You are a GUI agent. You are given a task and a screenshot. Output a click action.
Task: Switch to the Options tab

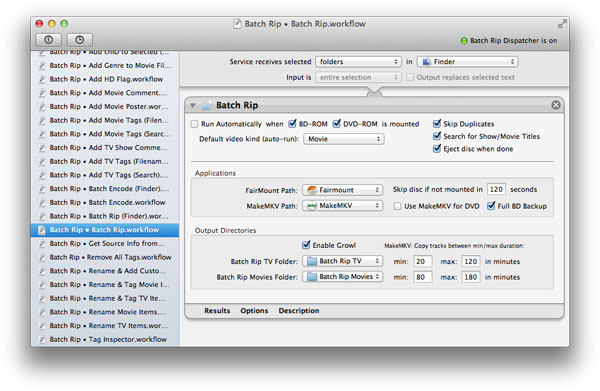[x=254, y=311]
